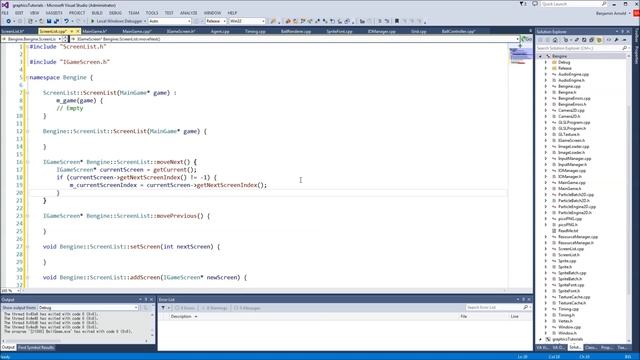This screenshot has height=360, width=640.
Task: Click the Error List filter icon
Action: (163, 308)
